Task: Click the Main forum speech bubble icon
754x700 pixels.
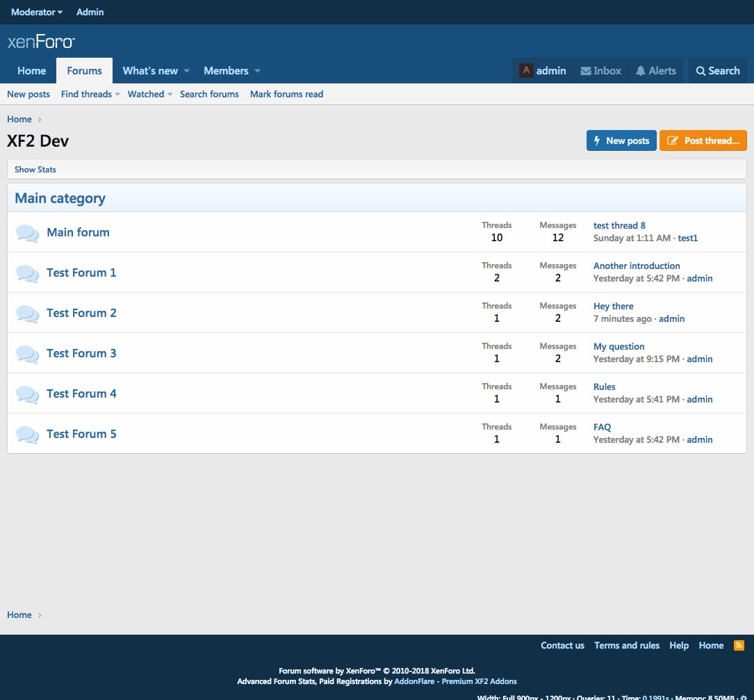Action: pos(27,233)
